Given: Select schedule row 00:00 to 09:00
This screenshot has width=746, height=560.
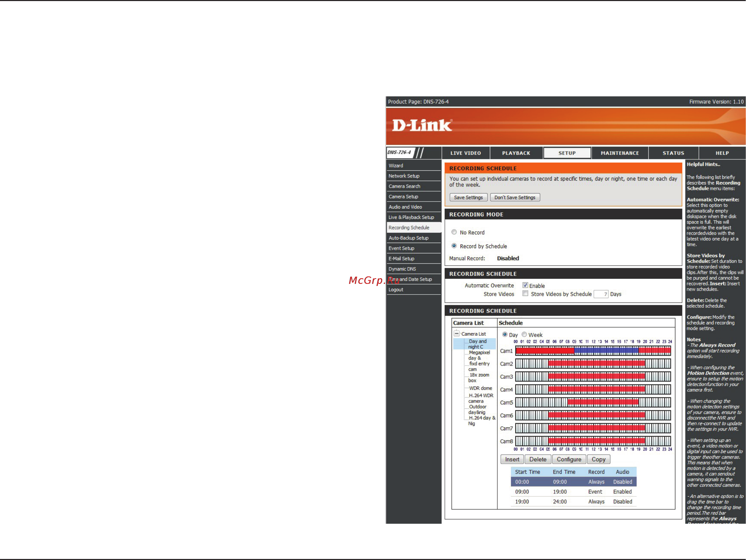Looking at the screenshot, I should pos(573,482).
